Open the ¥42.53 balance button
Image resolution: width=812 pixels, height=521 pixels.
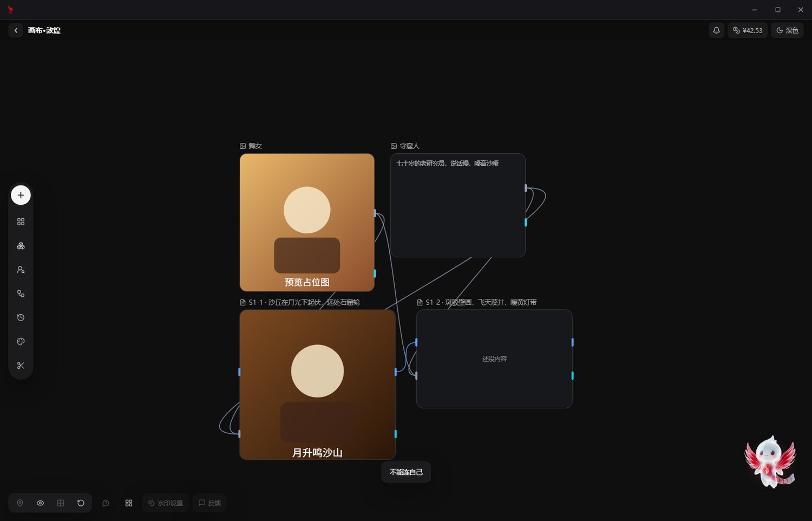pos(748,30)
